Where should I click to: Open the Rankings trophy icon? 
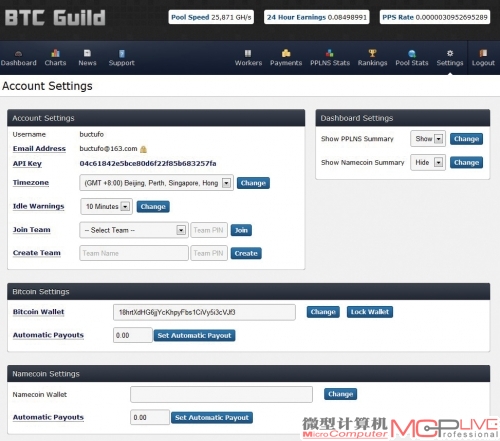click(x=372, y=53)
